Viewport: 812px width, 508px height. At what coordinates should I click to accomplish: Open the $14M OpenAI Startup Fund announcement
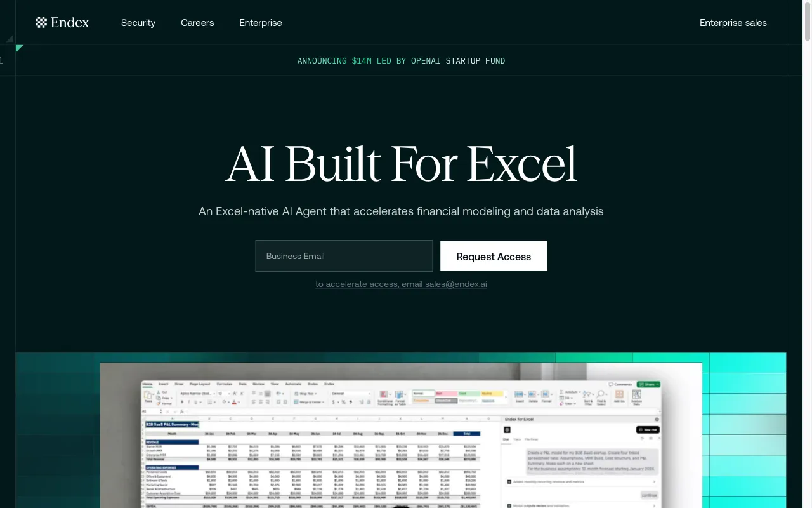pyautogui.click(x=401, y=61)
